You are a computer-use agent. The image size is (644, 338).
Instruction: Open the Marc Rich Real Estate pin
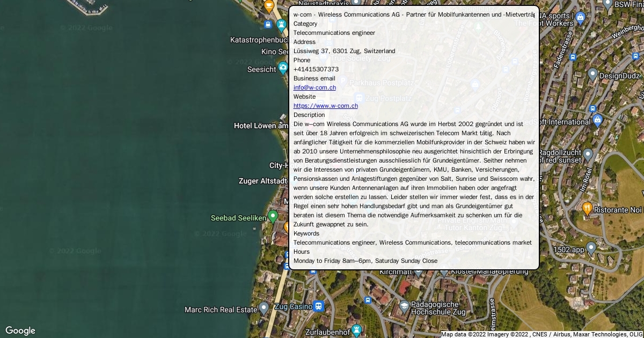264,308
